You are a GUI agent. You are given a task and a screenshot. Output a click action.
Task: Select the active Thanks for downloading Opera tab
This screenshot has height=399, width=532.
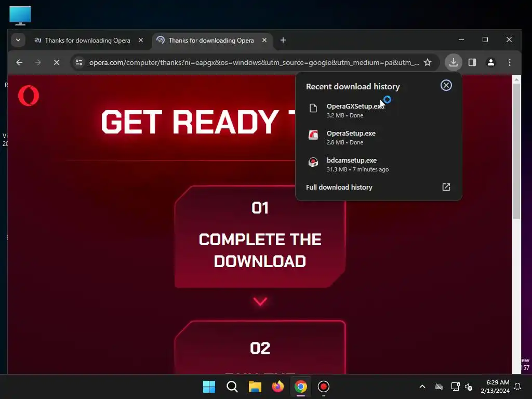click(211, 41)
